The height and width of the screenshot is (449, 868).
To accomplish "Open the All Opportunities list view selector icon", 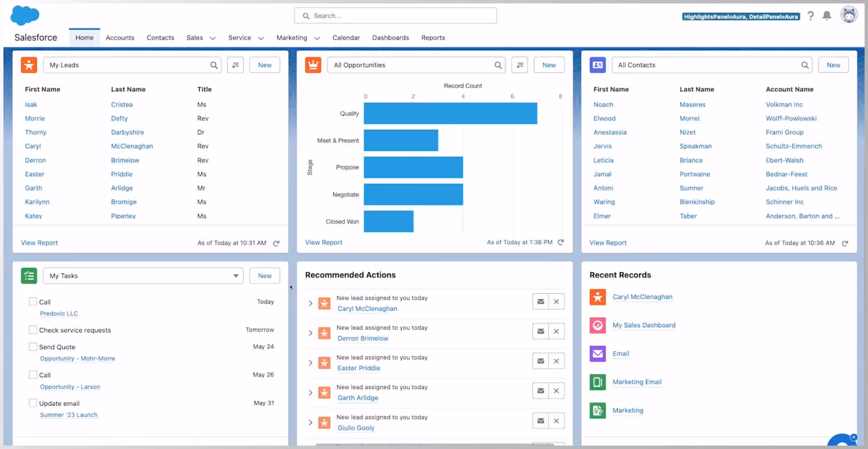I will tap(519, 65).
